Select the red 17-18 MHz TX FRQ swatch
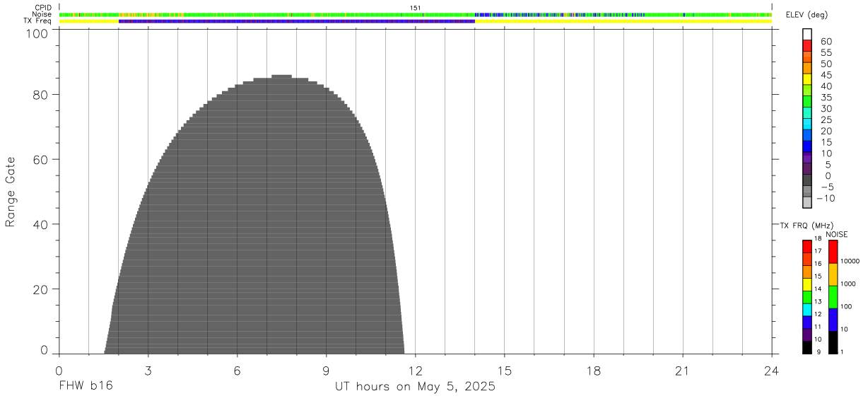 pos(807,247)
